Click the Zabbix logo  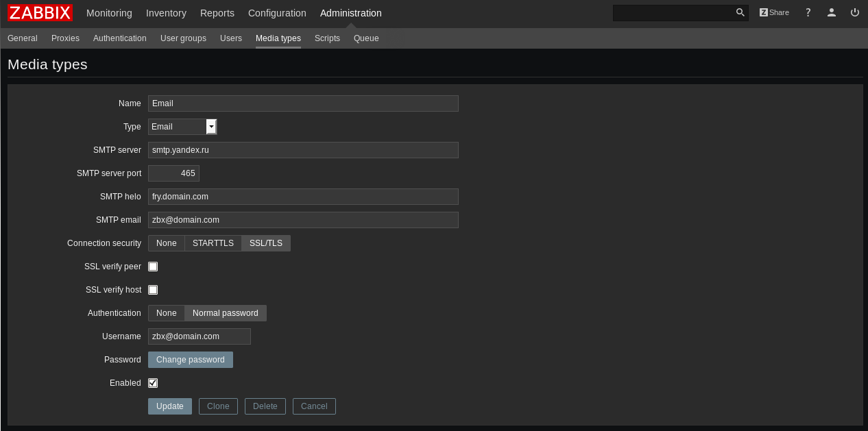coord(40,12)
